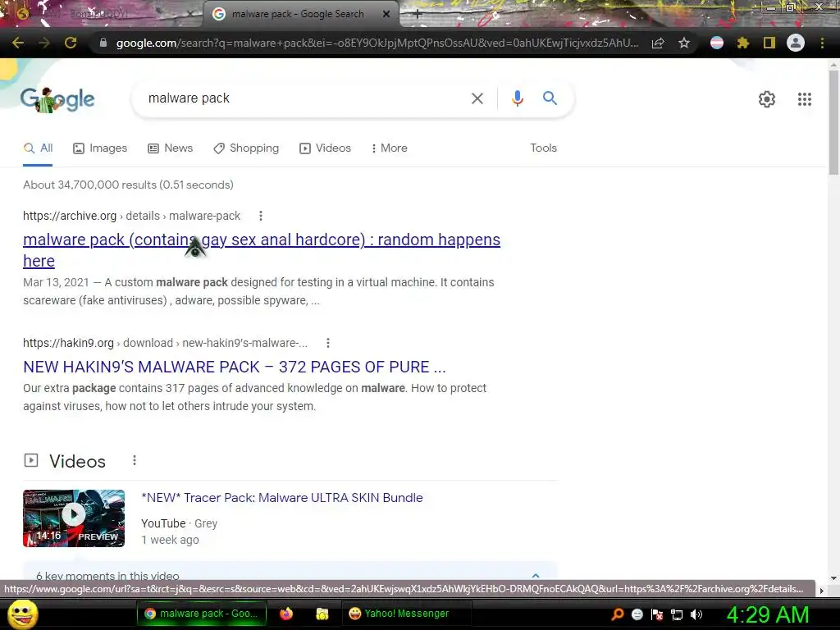Screen dimensions: 840x630
Task: Click the status bar right arrow
Action: 822,591
